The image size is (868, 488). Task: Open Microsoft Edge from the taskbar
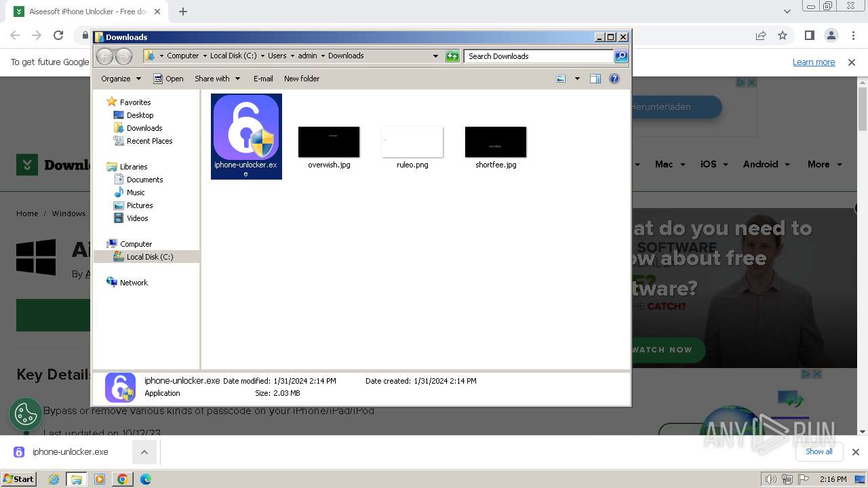[146, 479]
